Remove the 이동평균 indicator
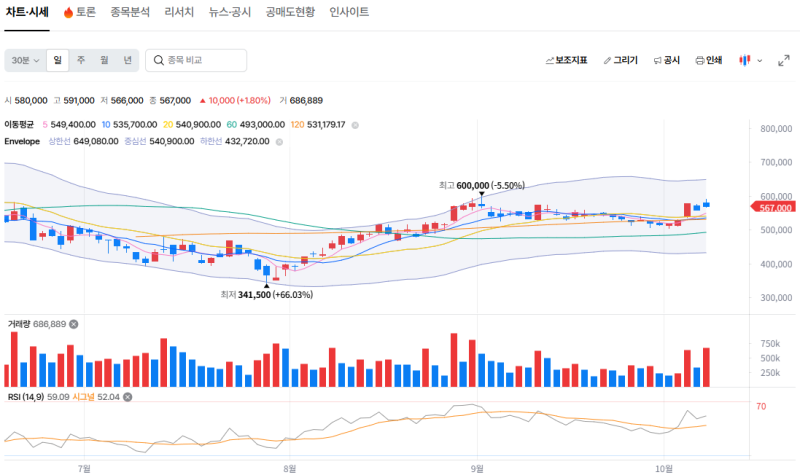Image resolution: width=800 pixels, height=475 pixels. point(355,125)
